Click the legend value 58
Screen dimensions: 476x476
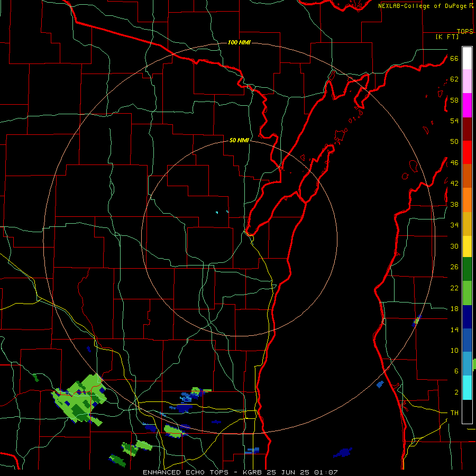coord(454,100)
